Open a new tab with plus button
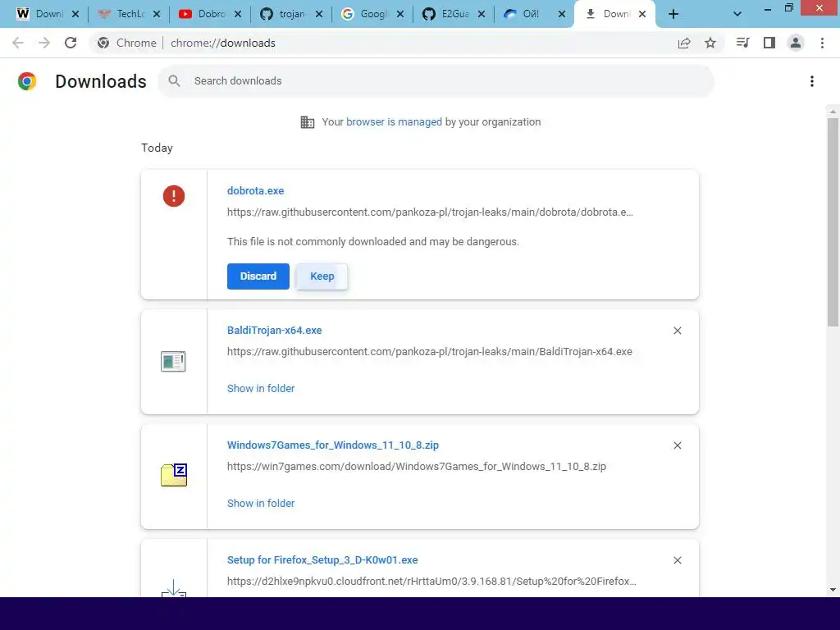 673,14
